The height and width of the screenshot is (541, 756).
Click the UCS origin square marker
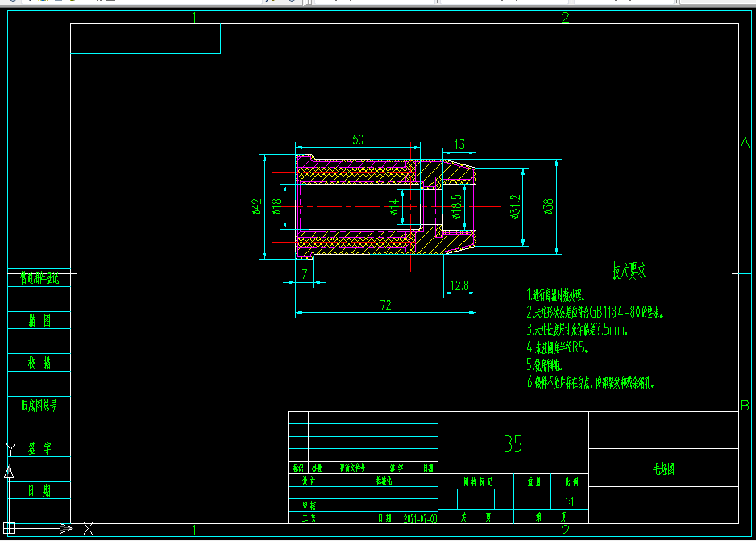click(x=9, y=528)
